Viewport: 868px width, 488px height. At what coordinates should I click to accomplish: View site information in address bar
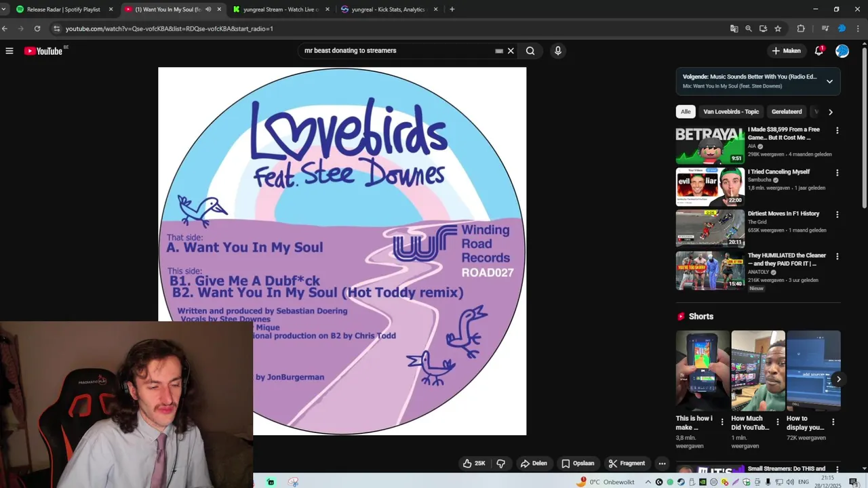57,28
